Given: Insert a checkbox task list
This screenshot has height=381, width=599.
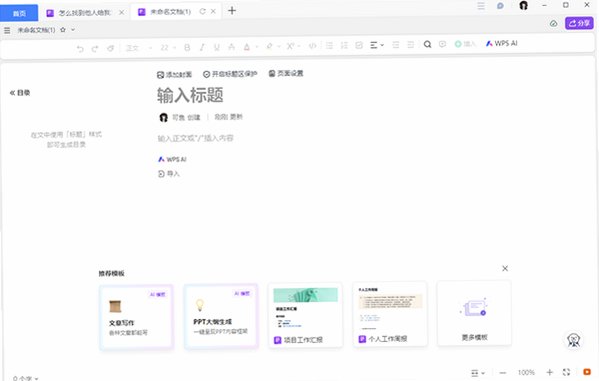Looking at the screenshot, I should point(359,45).
